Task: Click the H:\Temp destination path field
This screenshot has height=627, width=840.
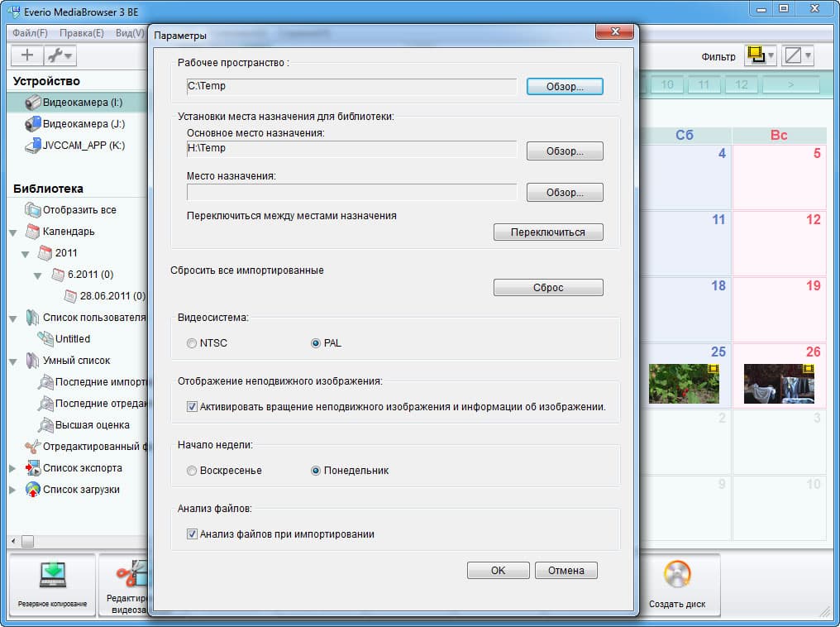Action: click(x=351, y=148)
